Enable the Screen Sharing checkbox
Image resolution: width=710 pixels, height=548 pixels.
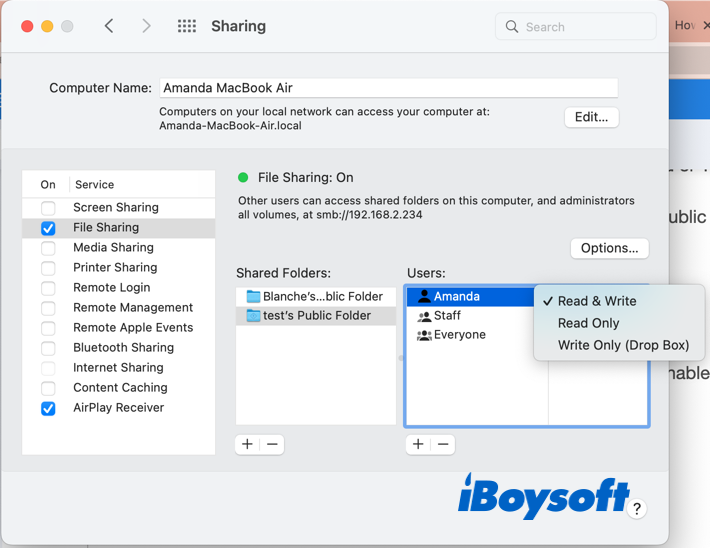tap(48, 208)
